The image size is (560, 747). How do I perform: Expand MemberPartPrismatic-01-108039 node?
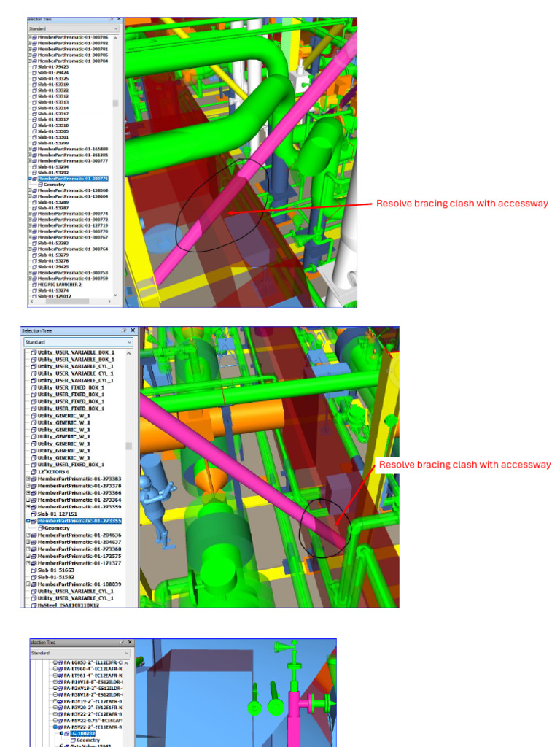tap(28, 584)
